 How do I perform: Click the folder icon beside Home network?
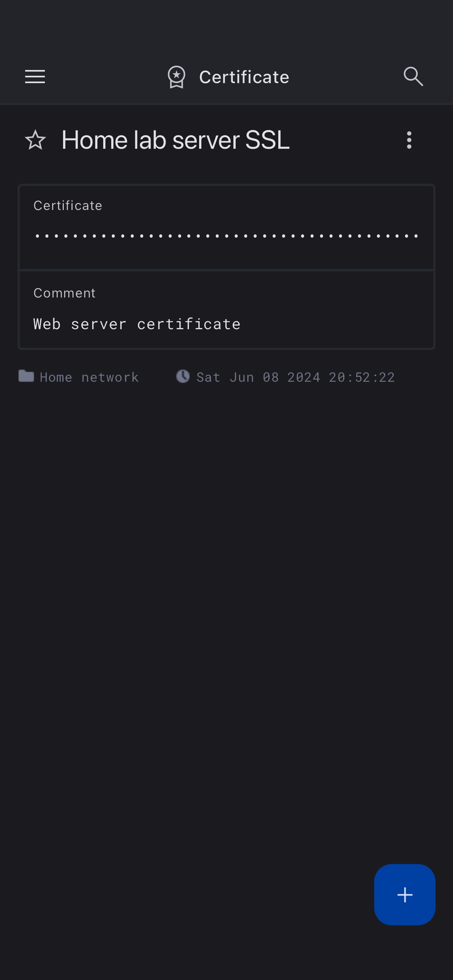click(x=26, y=376)
